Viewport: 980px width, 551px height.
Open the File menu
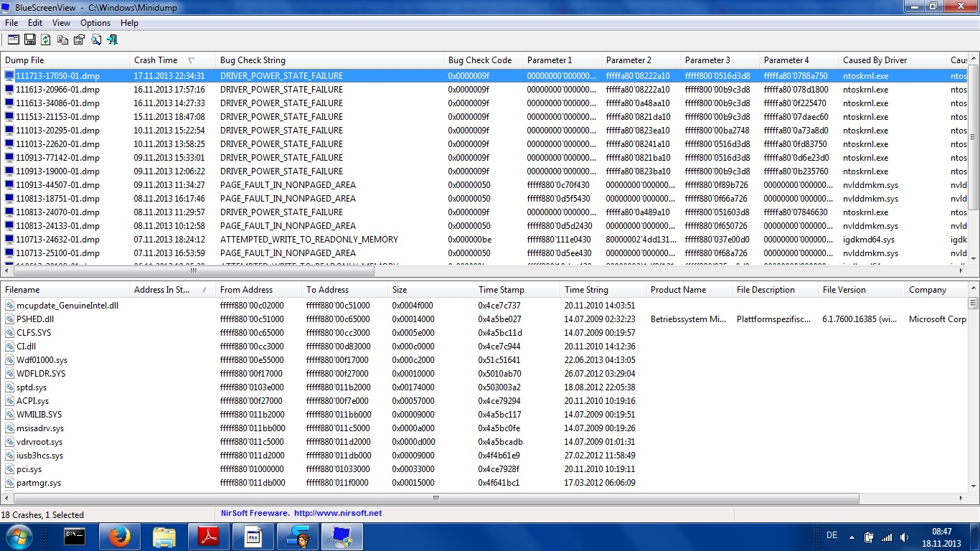(x=11, y=23)
